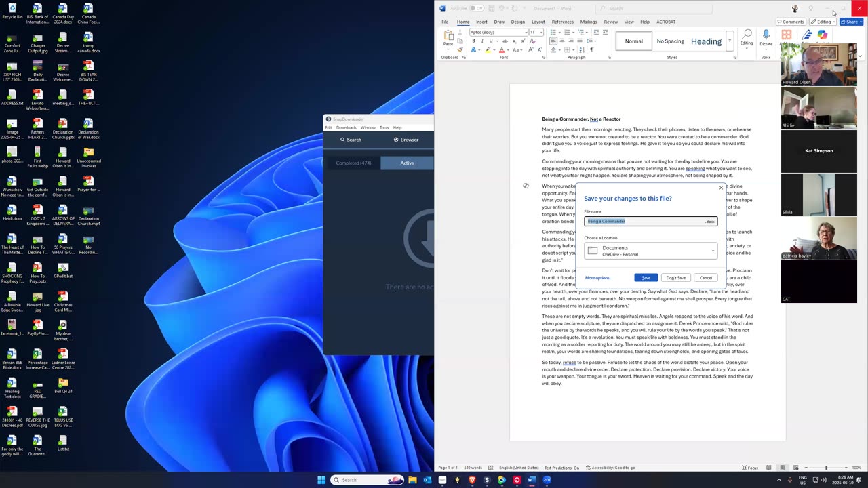Expand the Styles gallery more arrow
Viewport: 868px width, 488px height.
pos(730,41)
